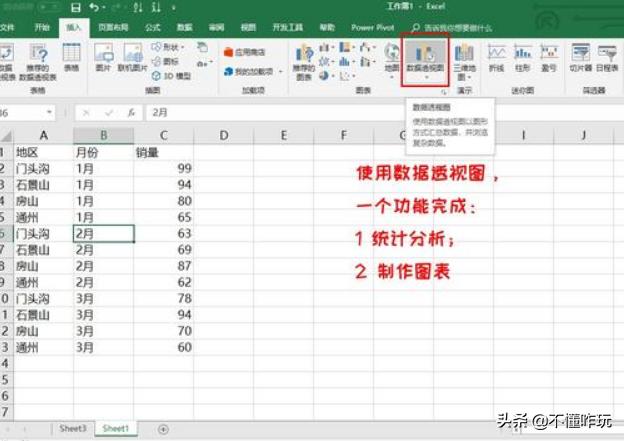
Task: Insert a 折线 line sparkline
Action: click(497, 59)
